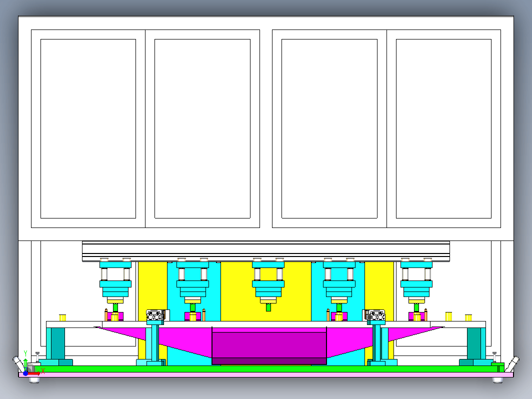Viewport: 532px width, 399px height.
Task: Select the lone yellow cylinder on the table's left end
Action: point(62,317)
